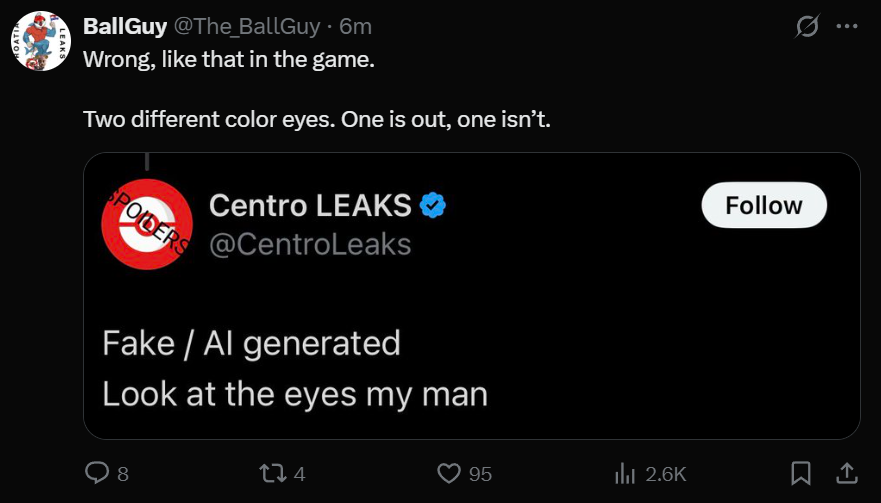Click the blue verified badge
This screenshot has width=881, height=503.
432,206
